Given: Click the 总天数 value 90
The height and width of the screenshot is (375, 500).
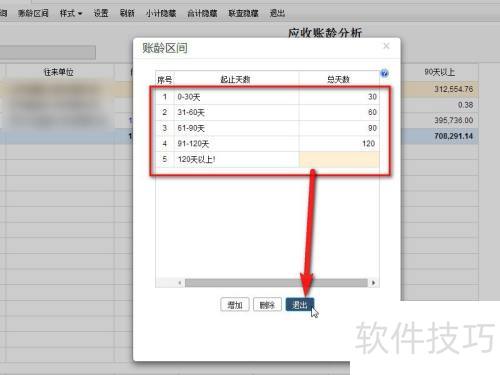Looking at the screenshot, I should [x=372, y=128].
